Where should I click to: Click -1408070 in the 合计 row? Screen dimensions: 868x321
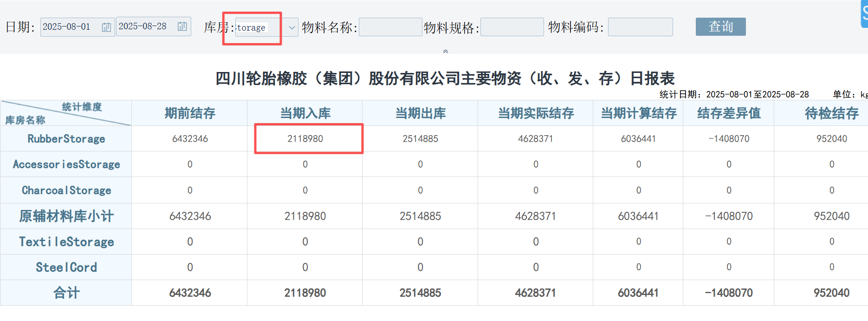729,293
